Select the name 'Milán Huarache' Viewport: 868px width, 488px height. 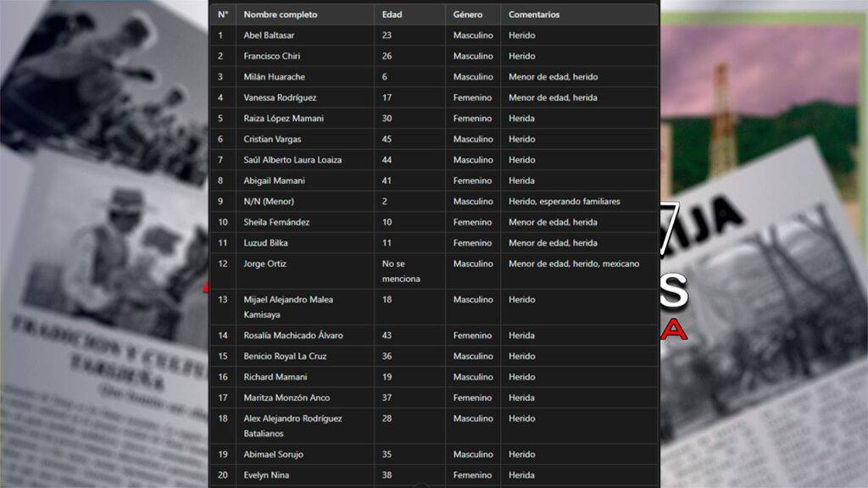click(275, 77)
